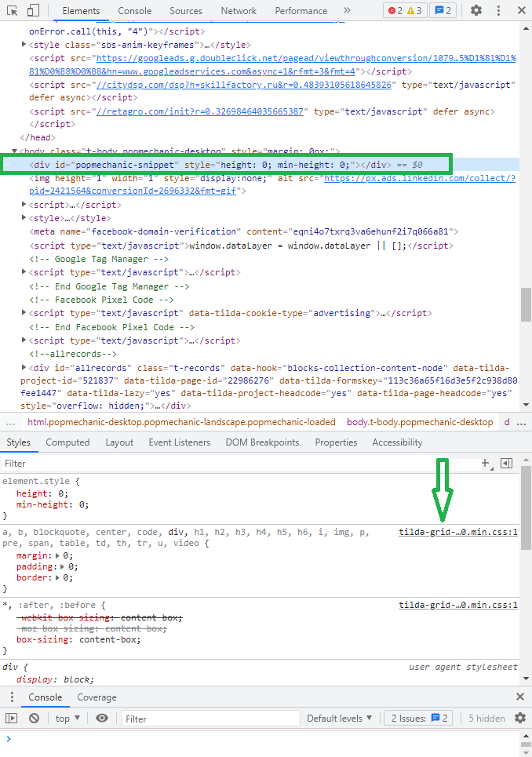The image size is (532, 757).
Task: Select the Console drawer tab
Action: (x=45, y=697)
